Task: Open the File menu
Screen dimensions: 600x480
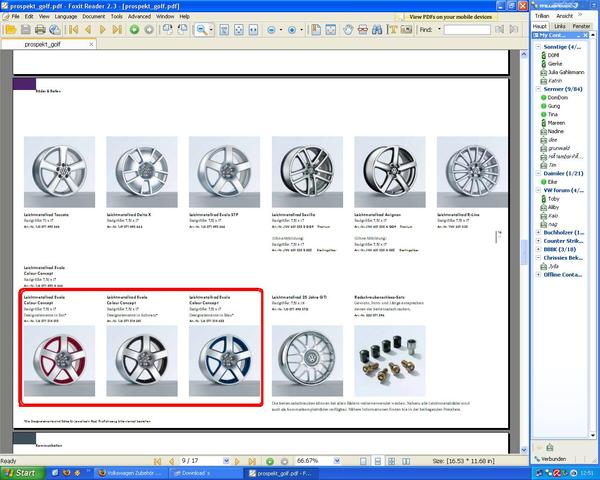Action: pyautogui.click(x=15, y=16)
